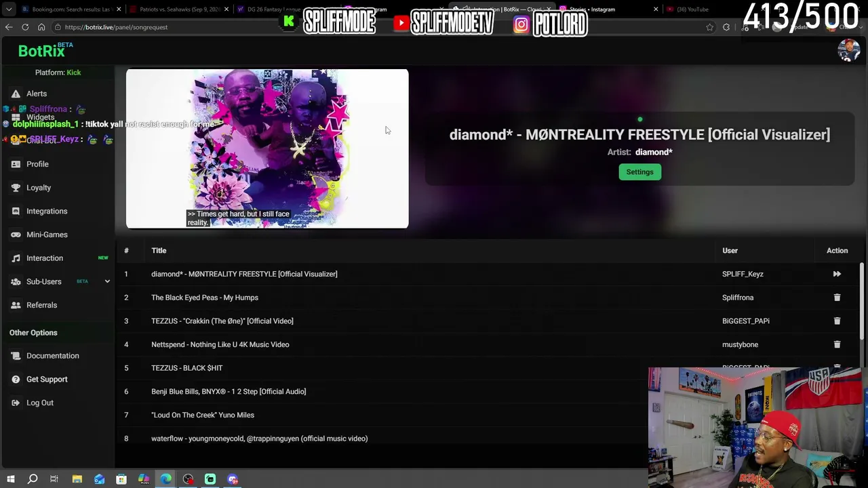Click the browser home icon
Screen dimensions: 868x488
tap(41, 27)
